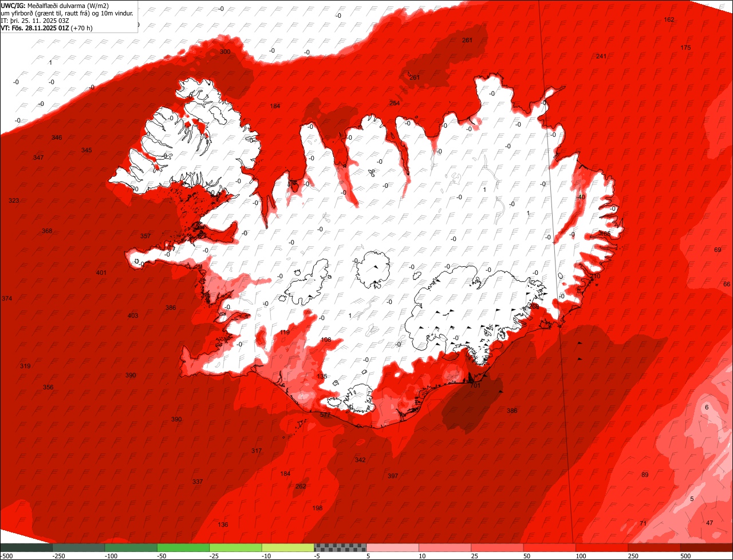Screen dimensions: 733x560
Task: Click the legend swatch between -100 and -50
Action: [131, 547]
